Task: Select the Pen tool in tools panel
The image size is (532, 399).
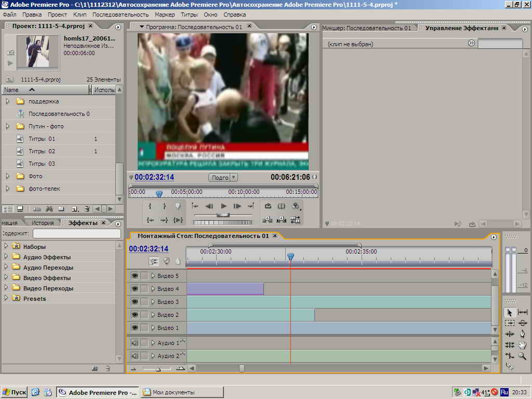Action: click(x=522, y=334)
